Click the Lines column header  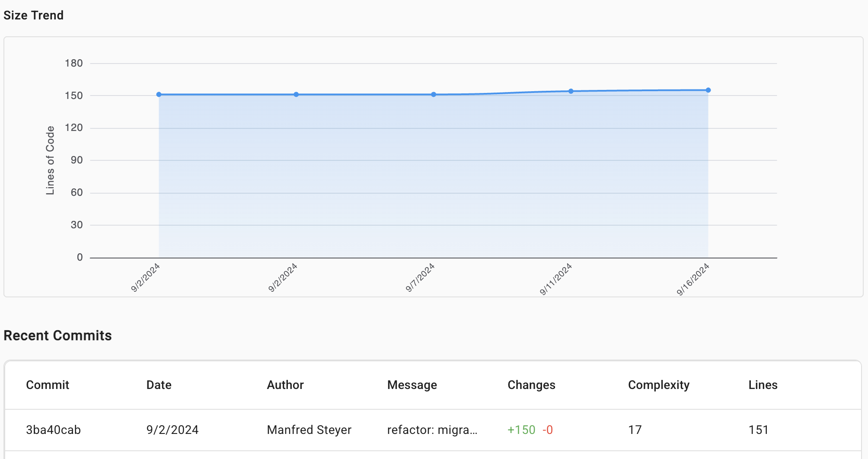(763, 385)
